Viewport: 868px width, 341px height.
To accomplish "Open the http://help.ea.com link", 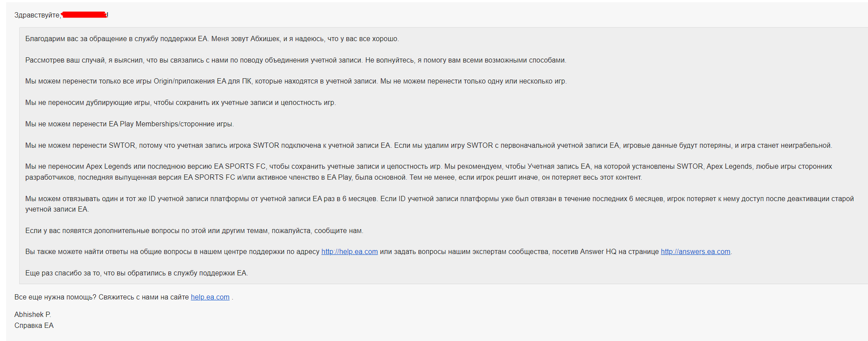I will 349,252.
